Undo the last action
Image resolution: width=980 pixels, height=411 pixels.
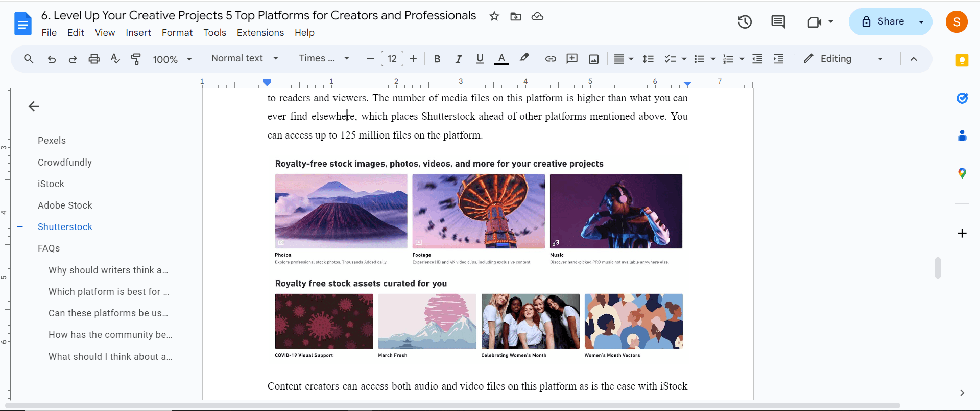click(x=52, y=59)
